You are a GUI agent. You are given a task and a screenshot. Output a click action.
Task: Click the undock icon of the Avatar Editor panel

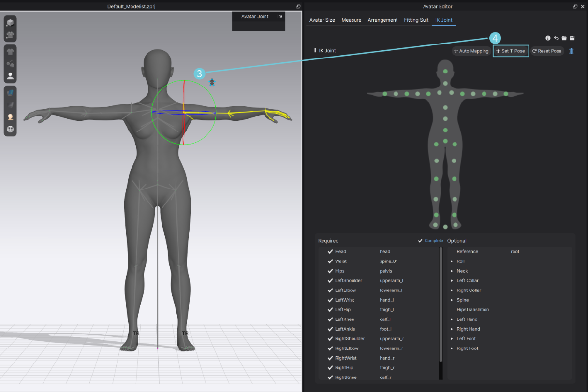click(x=575, y=6)
